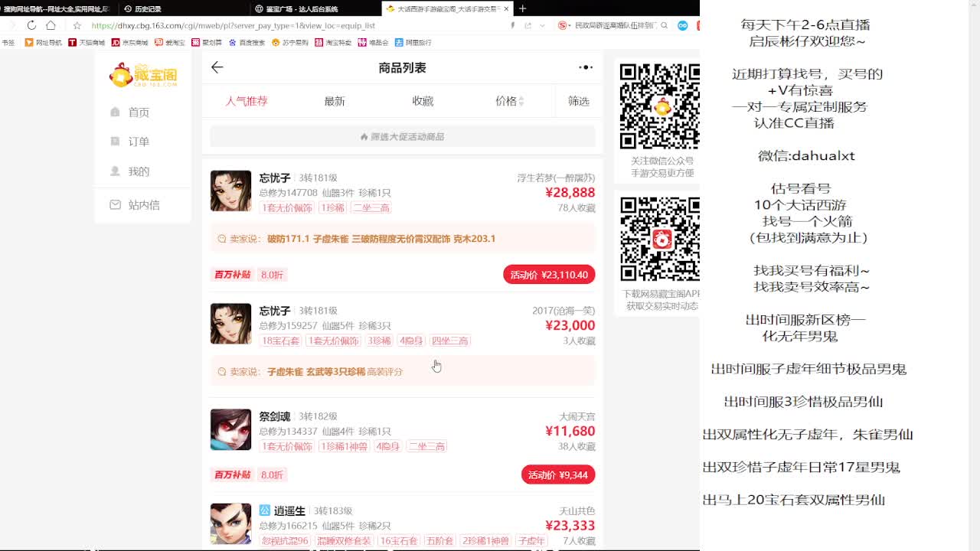Click the ¥23,333 price
The width and height of the screenshot is (980, 551).
tap(570, 526)
